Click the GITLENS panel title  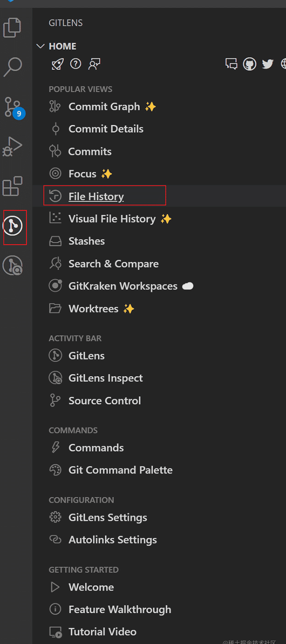[x=66, y=23]
